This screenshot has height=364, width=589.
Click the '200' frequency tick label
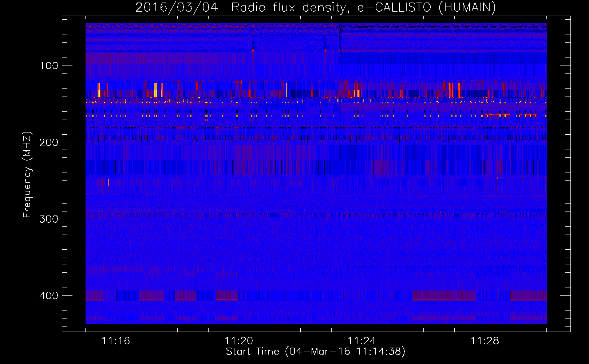[49, 142]
